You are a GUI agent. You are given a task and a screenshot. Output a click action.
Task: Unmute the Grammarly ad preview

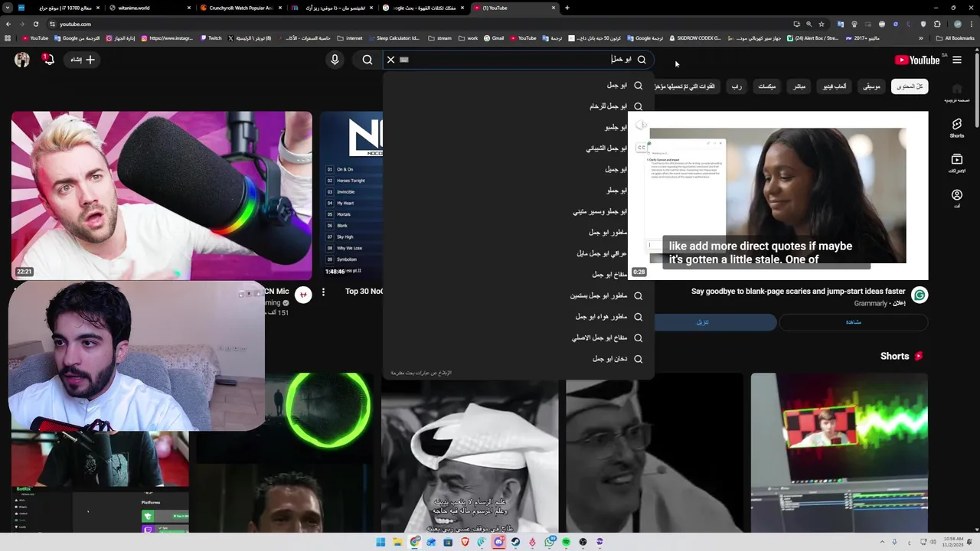642,125
